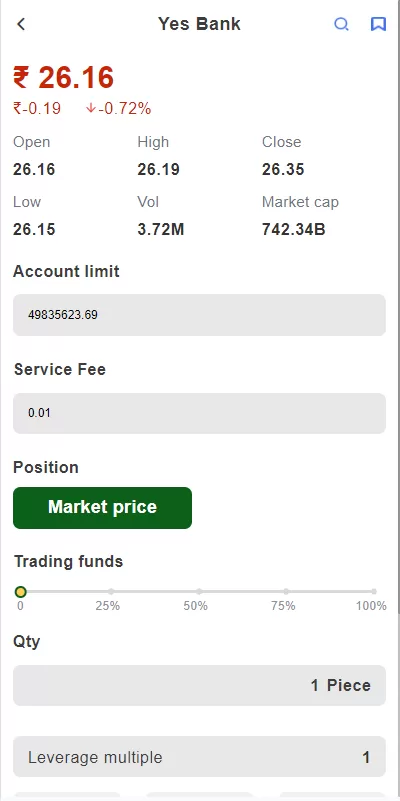Set trading funds slider to 100%
The height and width of the screenshot is (801, 400).
(374, 592)
